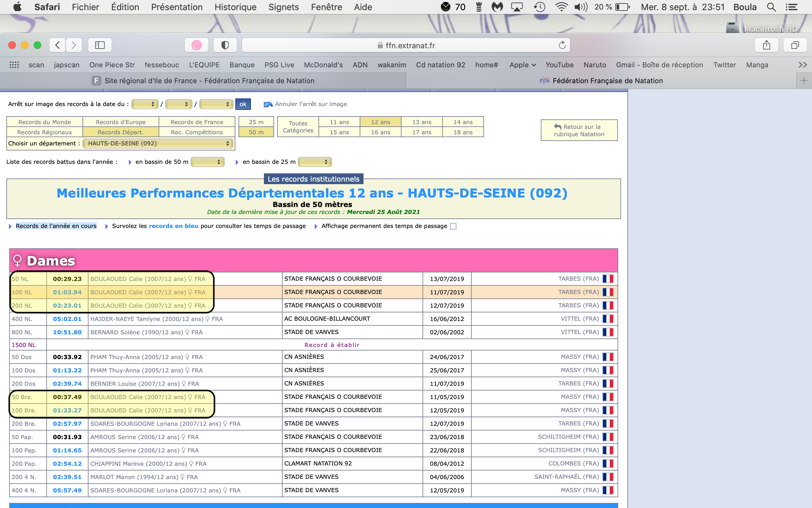
Task: Click the 05:02.01 time for 400 NL
Action: [67, 319]
